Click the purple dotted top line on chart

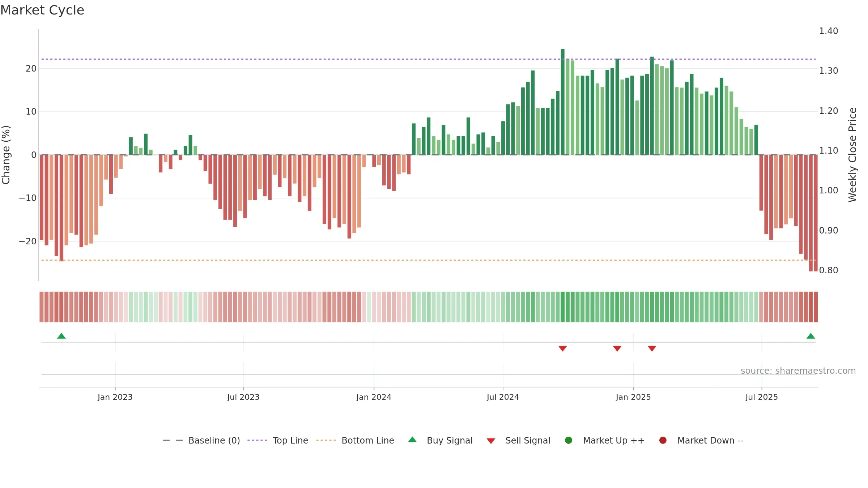click(x=429, y=59)
